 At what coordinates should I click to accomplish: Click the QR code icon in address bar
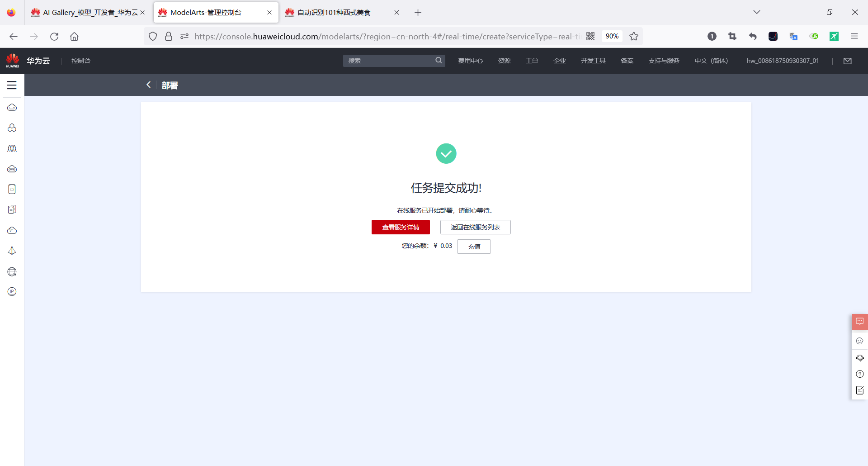pyautogui.click(x=590, y=36)
